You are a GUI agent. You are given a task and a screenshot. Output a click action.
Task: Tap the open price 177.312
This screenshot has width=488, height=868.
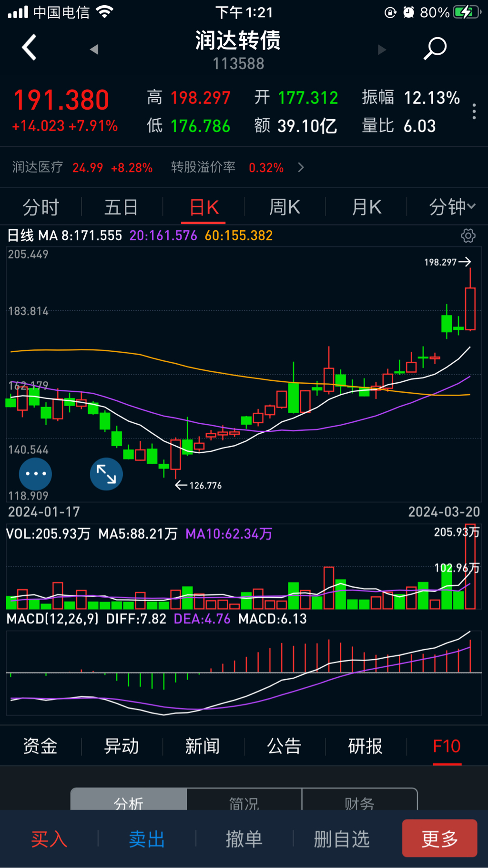308,98
